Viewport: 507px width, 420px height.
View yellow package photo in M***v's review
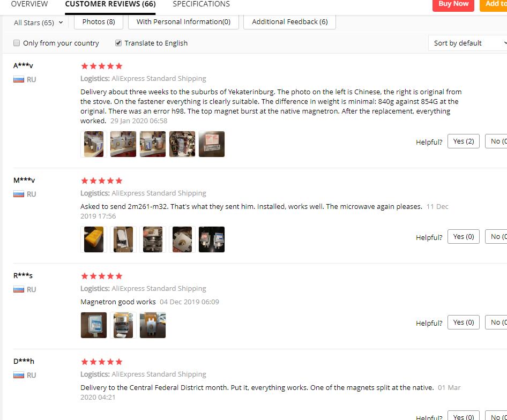[x=94, y=239]
